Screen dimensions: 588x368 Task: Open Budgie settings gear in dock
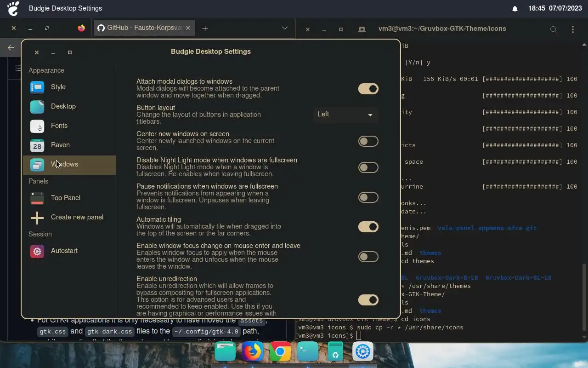[x=363, y=352]
